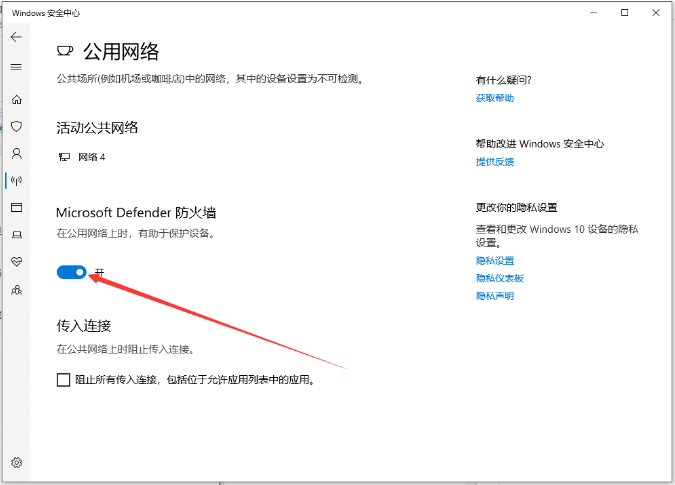This screenshot has height=485, width=675.
Task: Open the 隐私声明 link
Action: pos(495,296)
